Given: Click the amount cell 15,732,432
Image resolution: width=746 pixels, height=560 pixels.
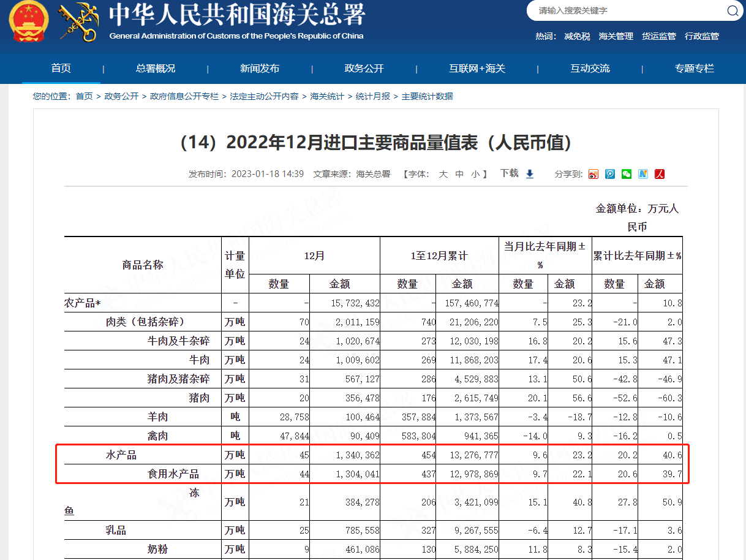Looking at the screenshot, I should (x=355, y=303).
